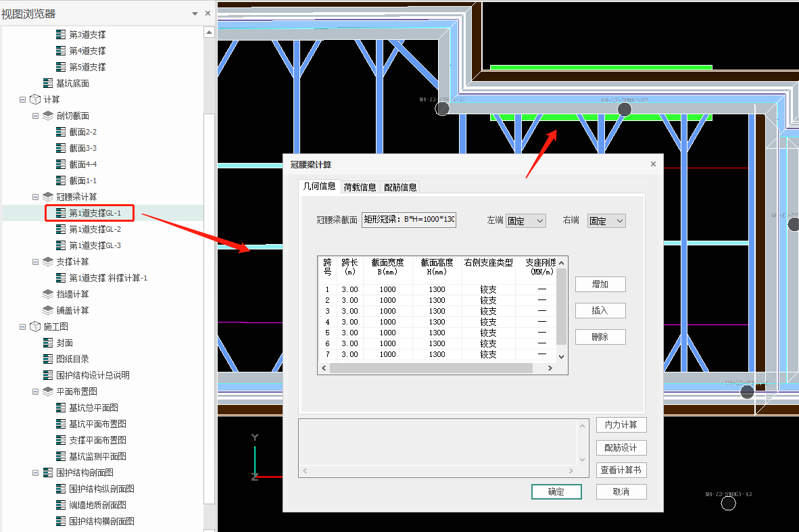The image size is (799, 532).
Task: Click the 冠腰梁截面 input field
Action: 409,220
